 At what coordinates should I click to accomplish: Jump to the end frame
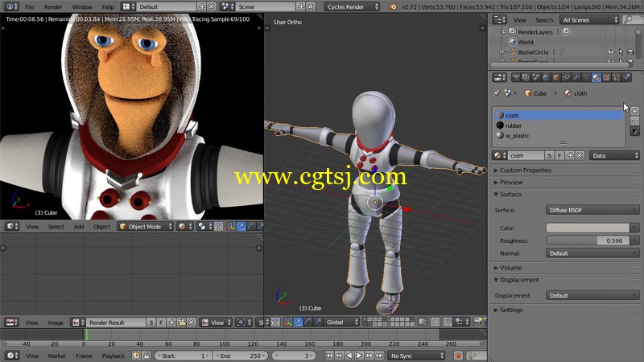(379, 356)
